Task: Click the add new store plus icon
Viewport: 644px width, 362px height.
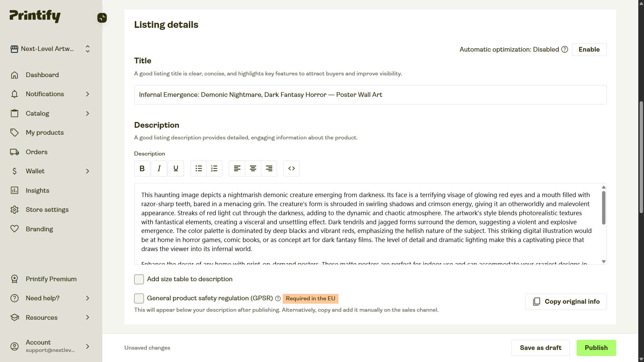Action: click(x=102, y=18)
